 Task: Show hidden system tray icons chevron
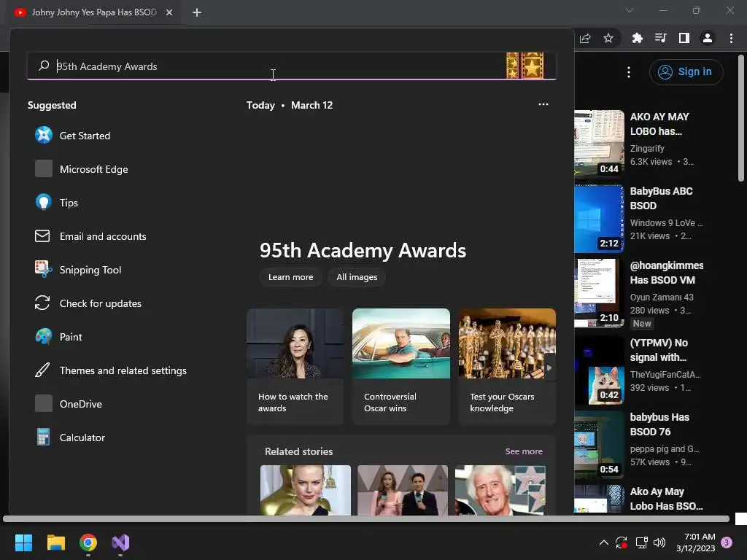[603, 542]
